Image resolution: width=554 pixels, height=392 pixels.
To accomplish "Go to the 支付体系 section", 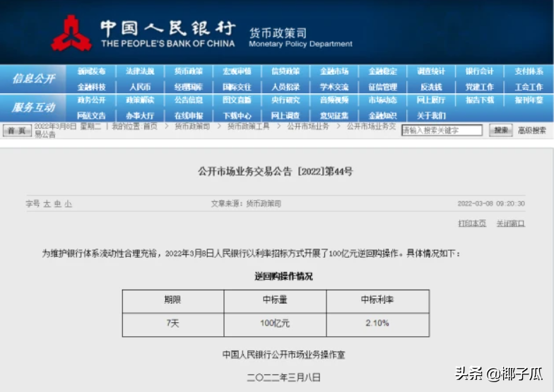I will [529, 71].
